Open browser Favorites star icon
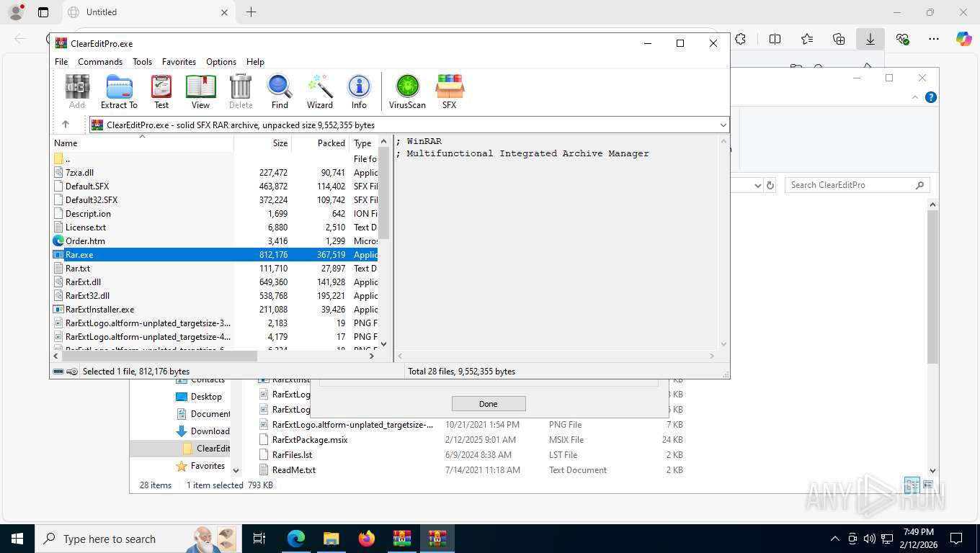Image resolution: width=980 pixels, height=553 pixels. click(x=807, y=40)
